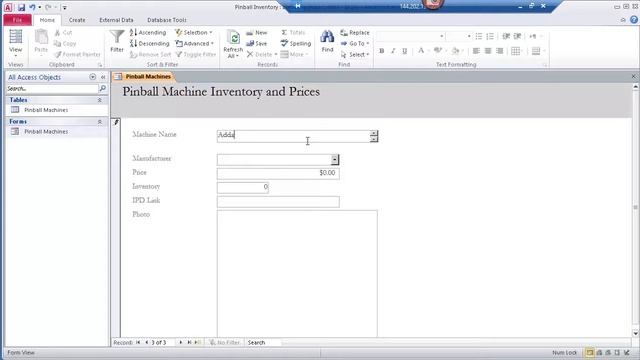This screenshot has height=360, width=640.
Task: Click the Help question mark icon
Action: coord(634,20)
